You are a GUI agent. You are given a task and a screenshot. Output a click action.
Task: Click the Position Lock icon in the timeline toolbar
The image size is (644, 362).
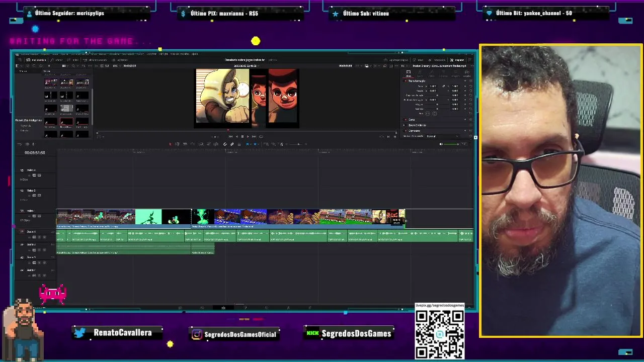pyautogui.click(x=239, y=144)
